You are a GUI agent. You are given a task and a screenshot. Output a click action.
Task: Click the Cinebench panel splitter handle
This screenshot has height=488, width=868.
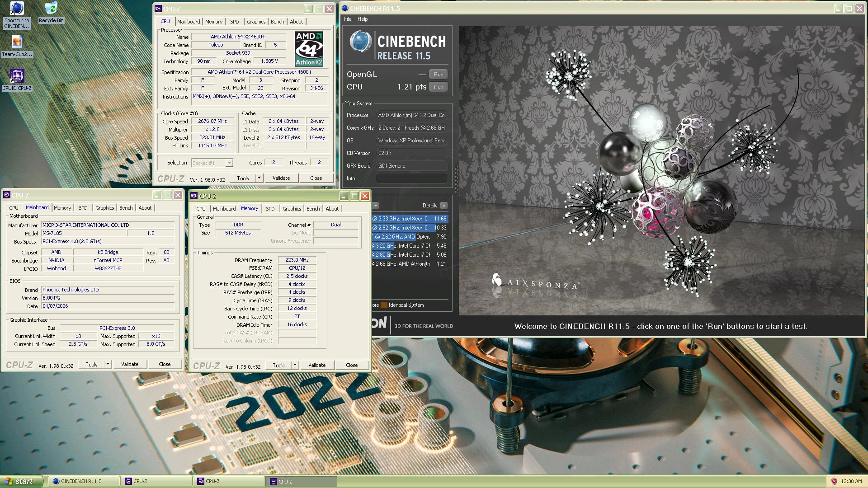[x=456, y=180]
